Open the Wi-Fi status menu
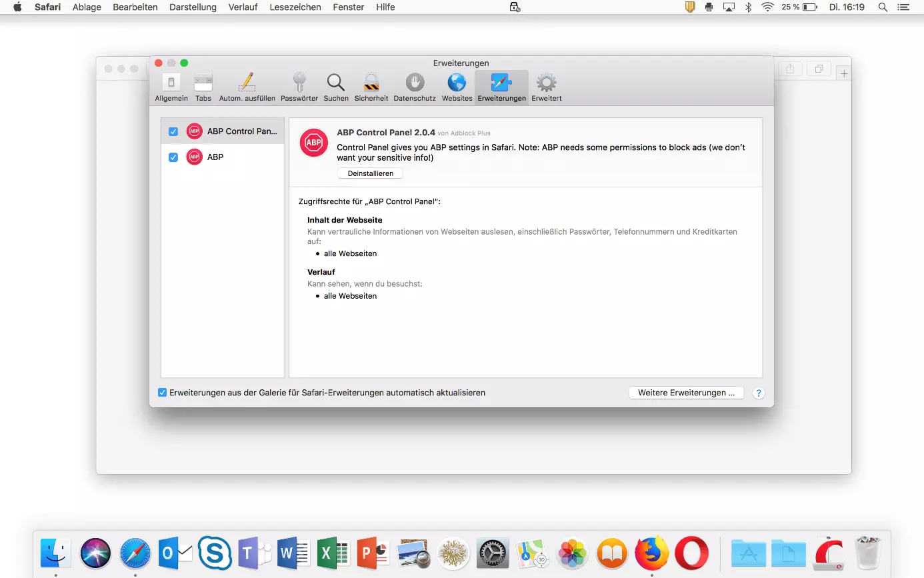The height and width of the screenshot is (578, 924). click(x=767, y=7)
